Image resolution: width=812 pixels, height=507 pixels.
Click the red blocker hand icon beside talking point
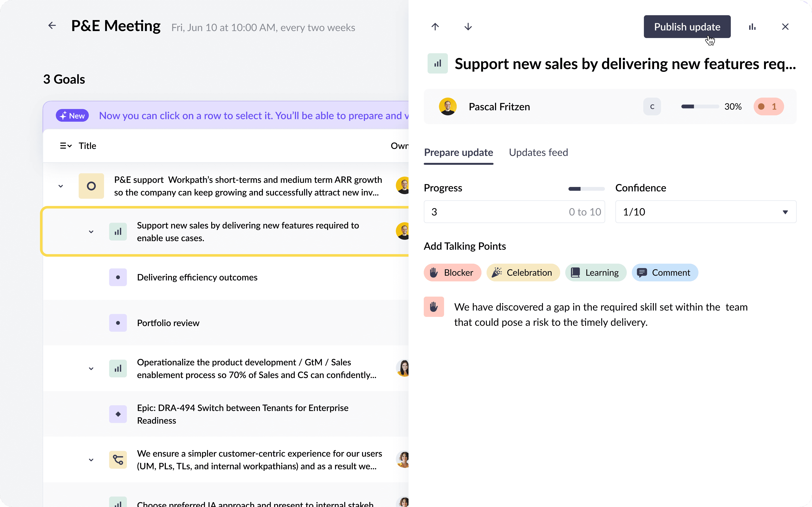(x=434, y=307)
